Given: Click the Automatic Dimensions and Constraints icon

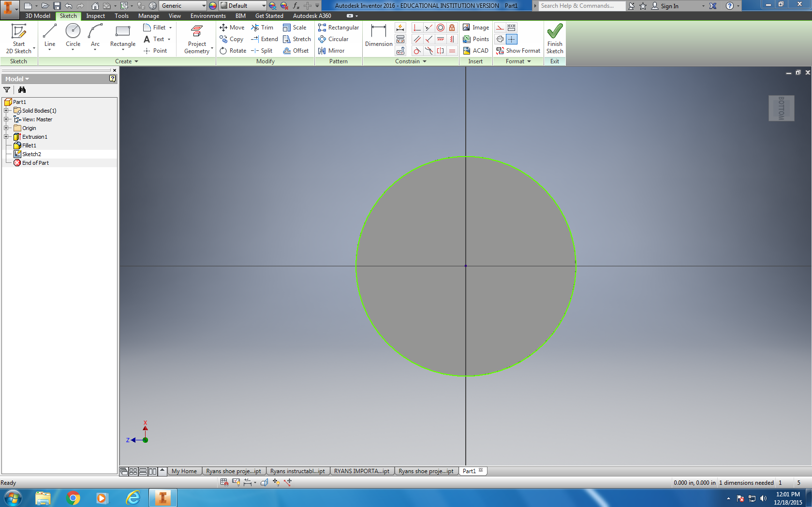Looking at the screenshot, I should [400, 28].
